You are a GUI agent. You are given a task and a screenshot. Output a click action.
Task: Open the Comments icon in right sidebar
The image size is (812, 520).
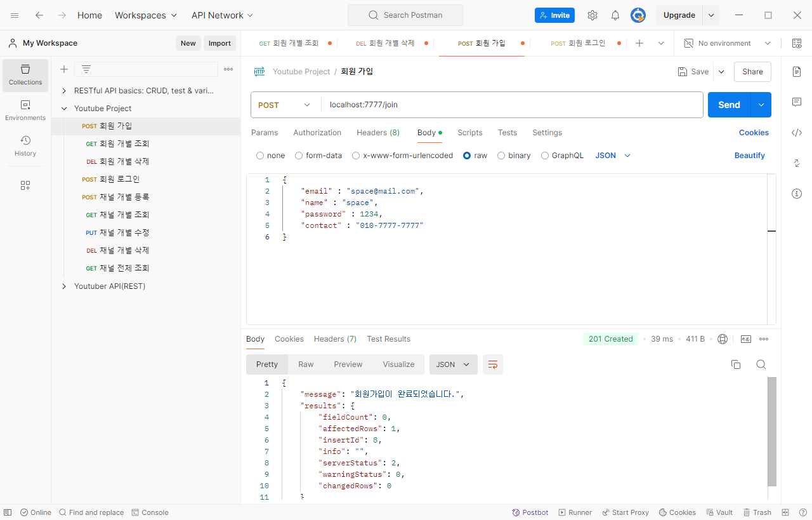tap(797, 102)
